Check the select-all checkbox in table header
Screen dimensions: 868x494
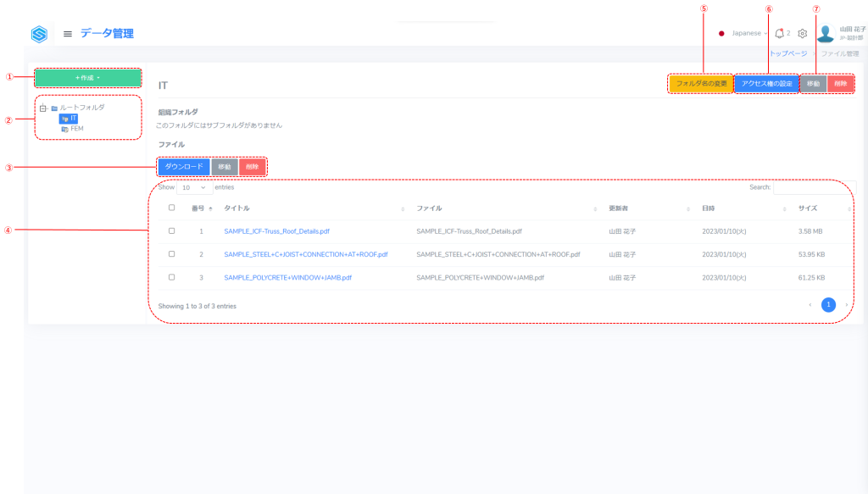[x=172, y=208]
